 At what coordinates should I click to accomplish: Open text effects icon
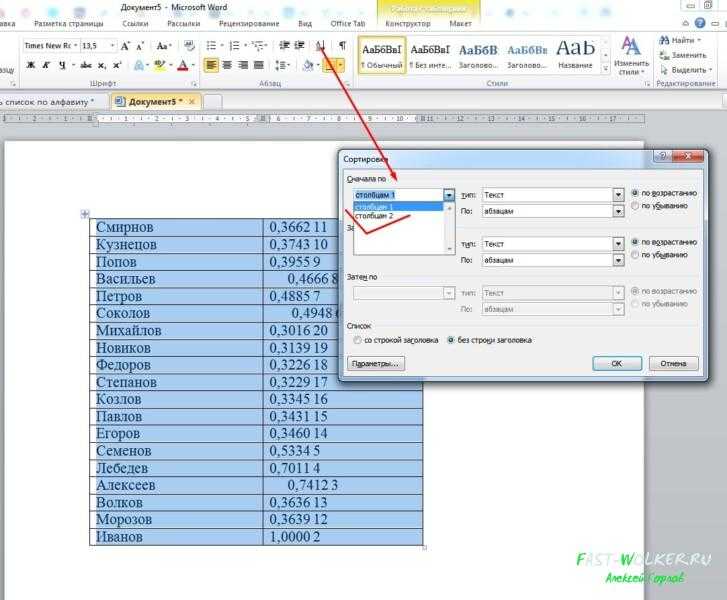(x=139, y=65)
